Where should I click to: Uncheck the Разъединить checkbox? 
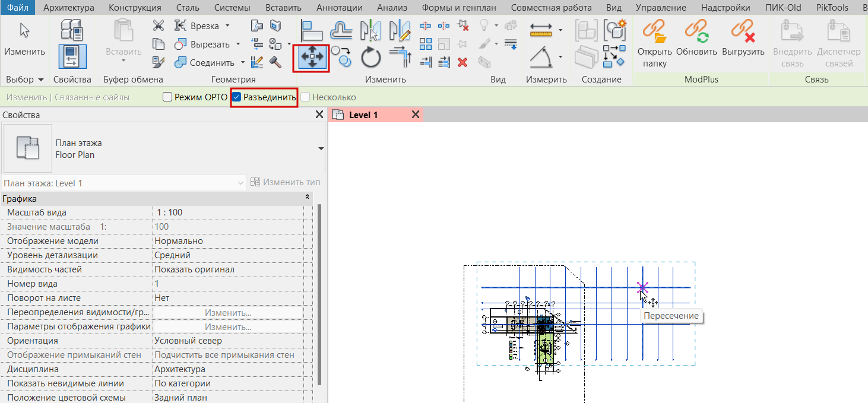(x=237, y=97)
